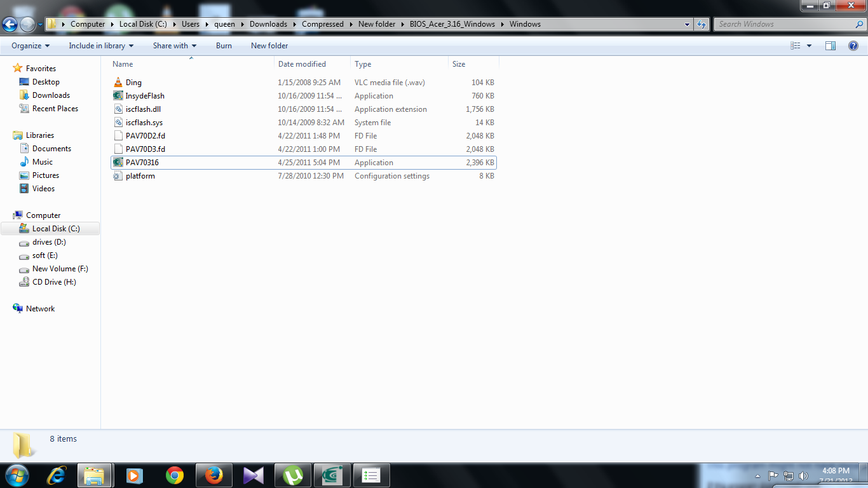Open the address bar previous locations dropdown

pyautogui.click(x=688, y=24)
